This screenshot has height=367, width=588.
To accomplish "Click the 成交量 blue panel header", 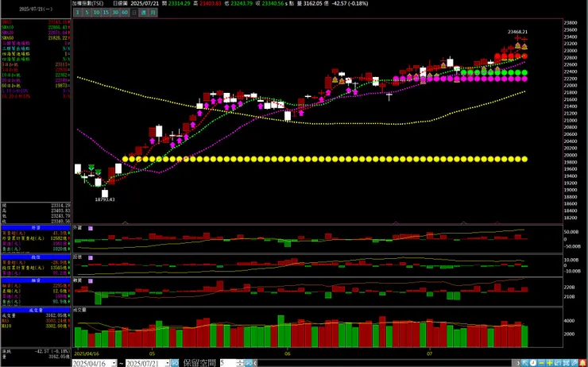I will (36, 310).
